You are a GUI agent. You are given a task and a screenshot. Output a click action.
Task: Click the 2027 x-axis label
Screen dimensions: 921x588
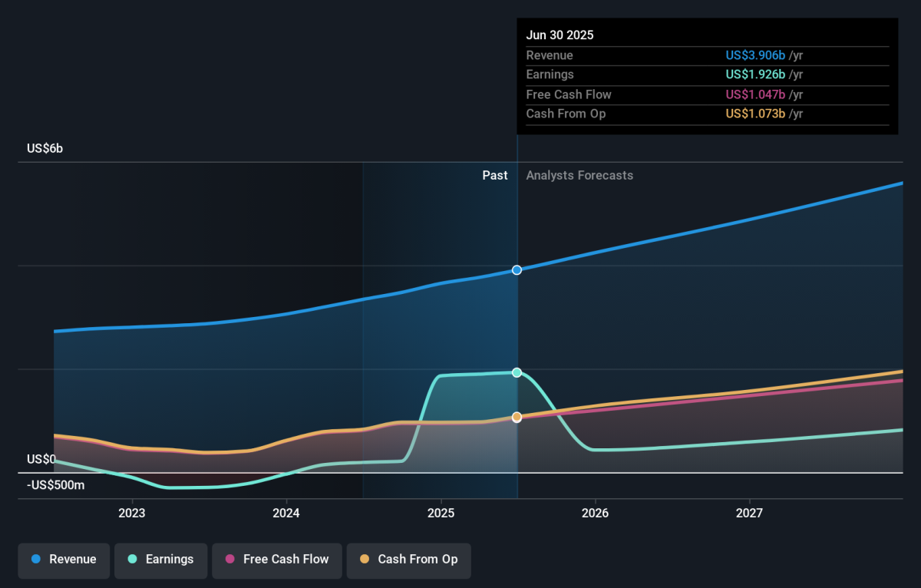[x=749, y=513]
